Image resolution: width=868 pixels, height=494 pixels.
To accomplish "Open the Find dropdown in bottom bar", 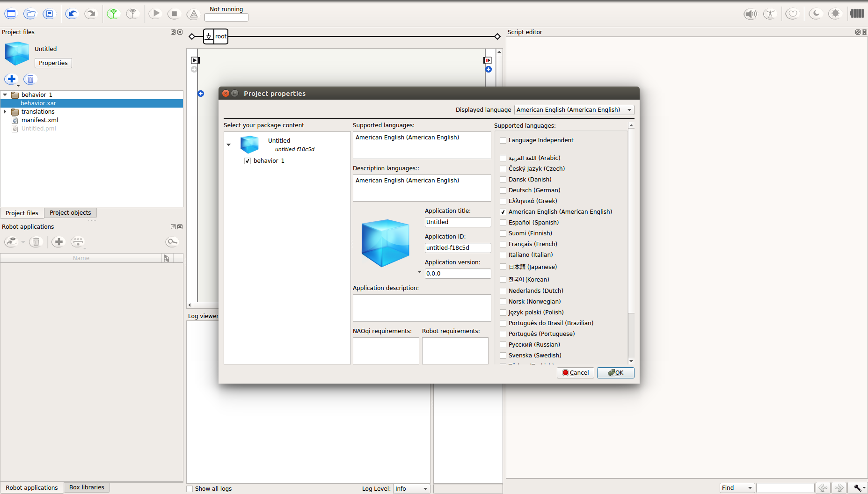I will click(737, 488).
